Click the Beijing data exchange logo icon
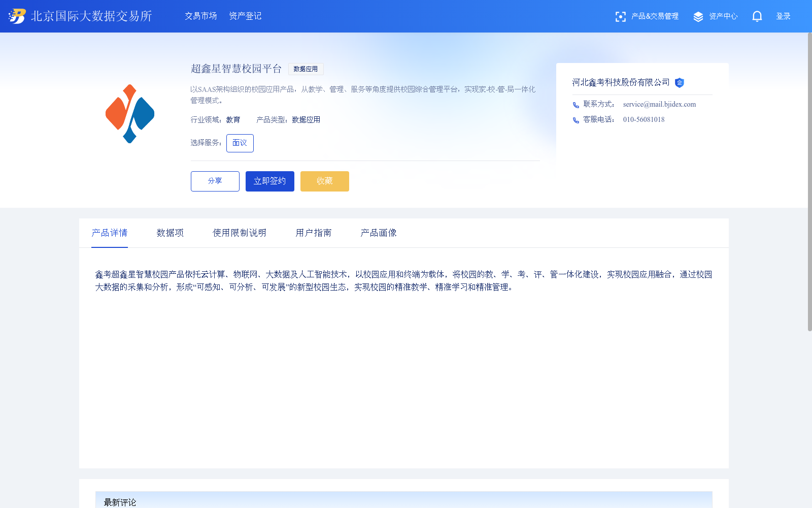812x508 pixels. point(17,16)
